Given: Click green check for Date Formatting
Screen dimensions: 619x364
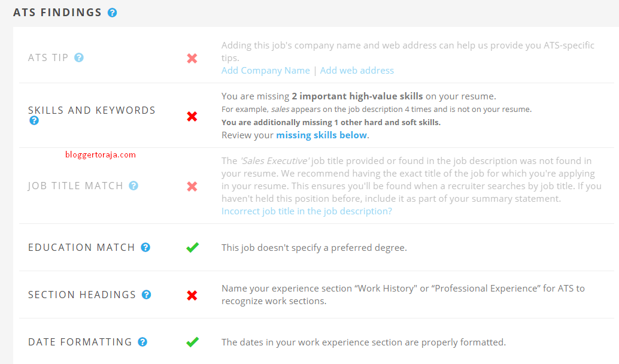Looking at the screenshot, I should coord(192,342).
